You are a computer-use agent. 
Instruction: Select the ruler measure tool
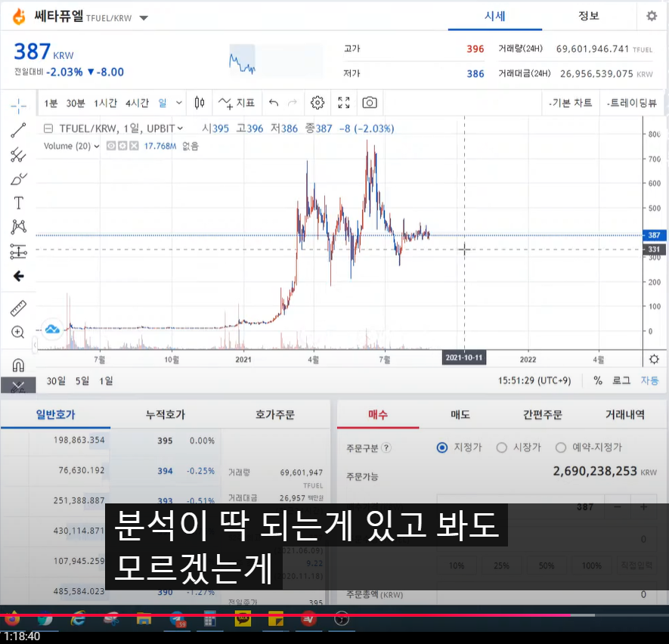pos(18,308)
